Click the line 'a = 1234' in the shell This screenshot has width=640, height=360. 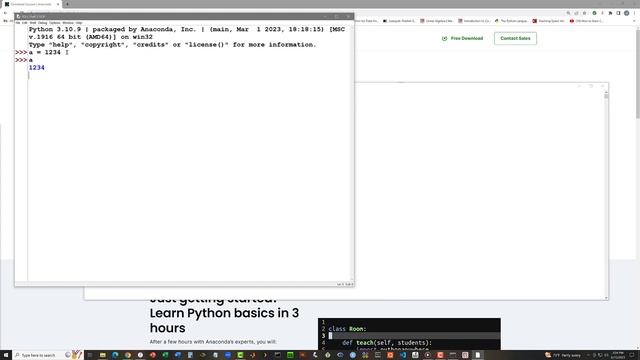(44, 52)
